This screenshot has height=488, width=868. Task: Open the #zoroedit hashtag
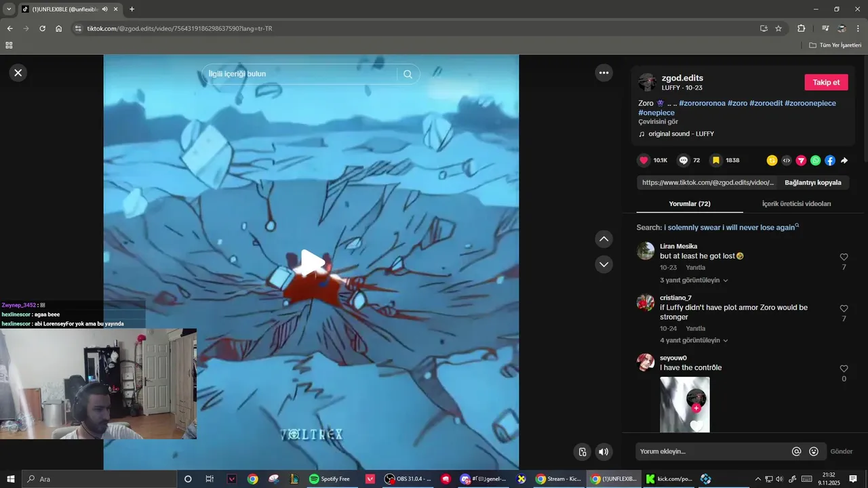pyautogui.click(x=766, y=103)
